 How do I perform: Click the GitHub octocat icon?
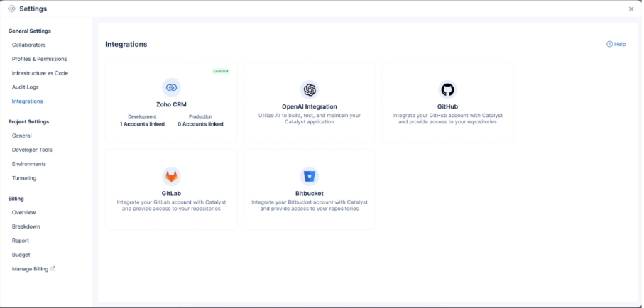point(447,89)
